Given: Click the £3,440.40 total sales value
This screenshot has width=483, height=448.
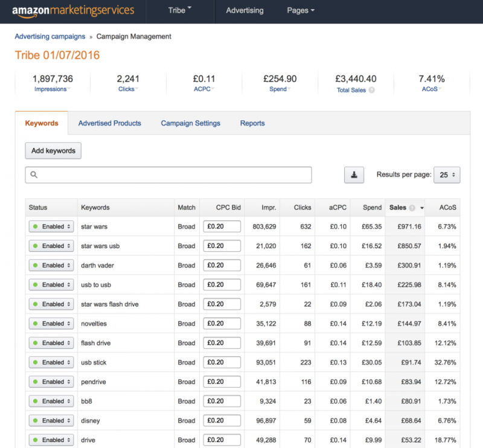Looking at the screenshot, I should pos(356,79).
